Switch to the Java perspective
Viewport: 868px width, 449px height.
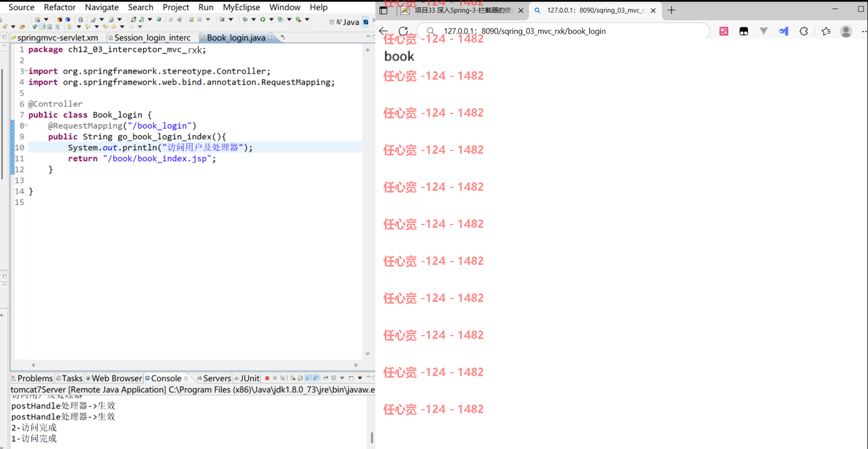coord(348,22)
